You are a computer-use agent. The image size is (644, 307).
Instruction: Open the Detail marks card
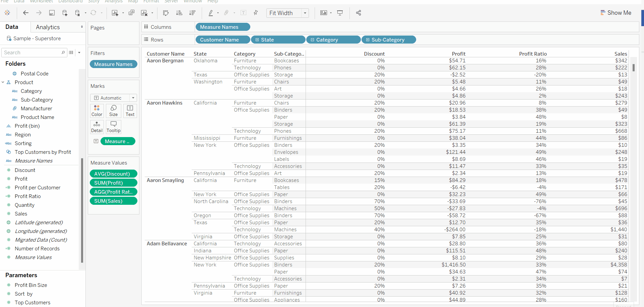click(97, 127)
